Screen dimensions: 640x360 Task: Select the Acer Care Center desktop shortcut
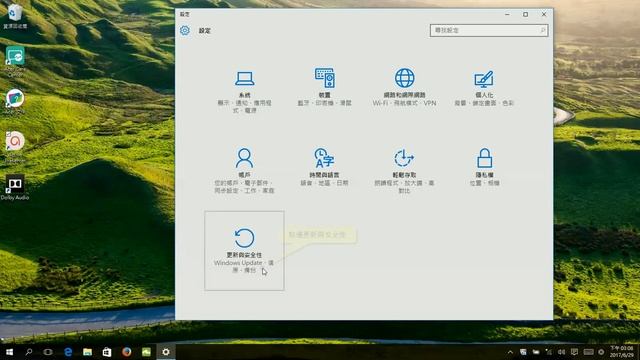point(15,60)
